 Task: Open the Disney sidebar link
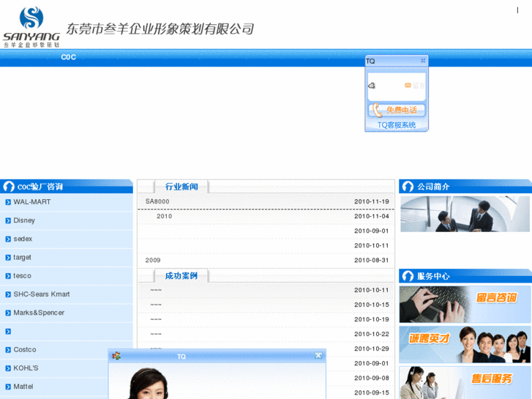tap(24, 220)
